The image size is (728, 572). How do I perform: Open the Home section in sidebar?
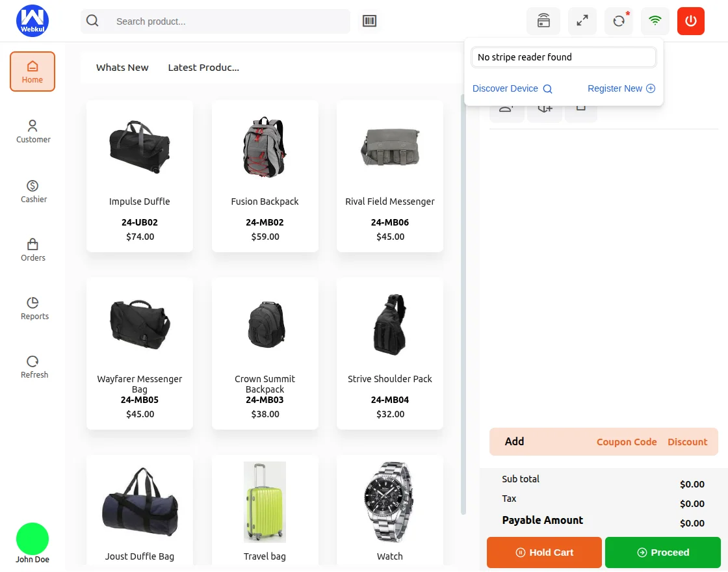point(32,71)
